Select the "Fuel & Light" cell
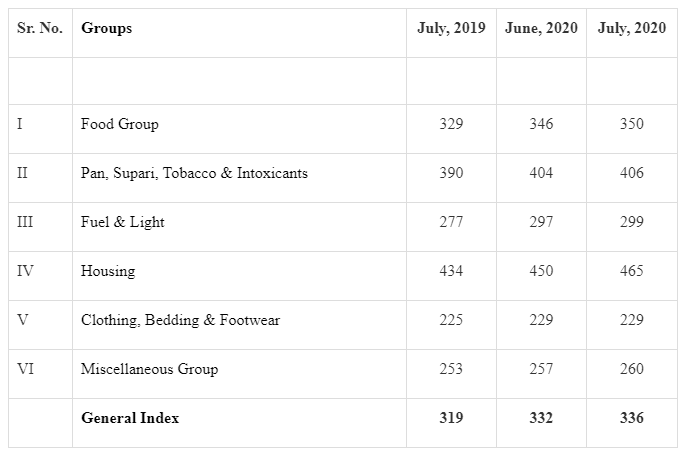This screenshot has width=688, height=453. 123,222
